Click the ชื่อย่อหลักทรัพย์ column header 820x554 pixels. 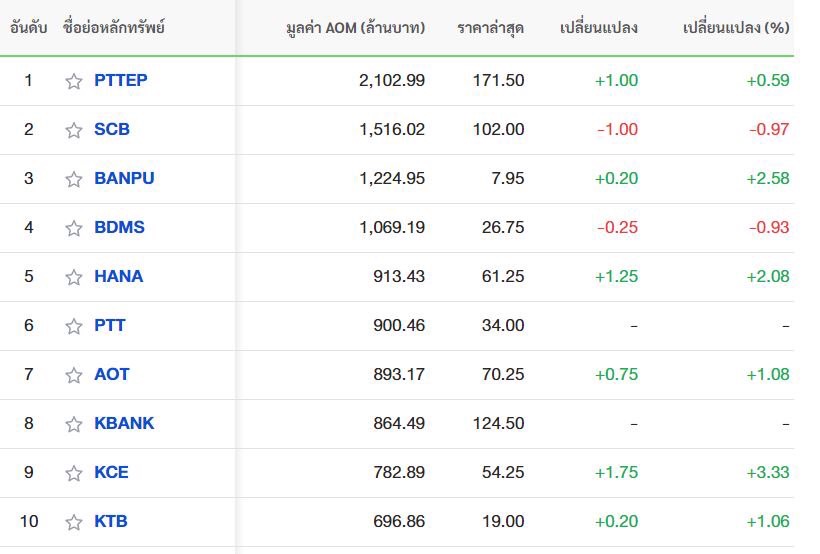[x=113, y=27]
